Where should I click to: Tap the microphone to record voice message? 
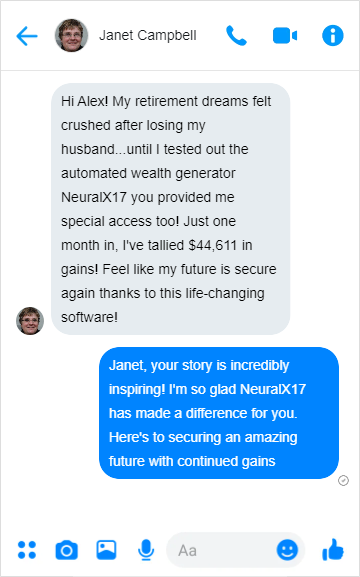pyautogui.click(x=146, y=550)
